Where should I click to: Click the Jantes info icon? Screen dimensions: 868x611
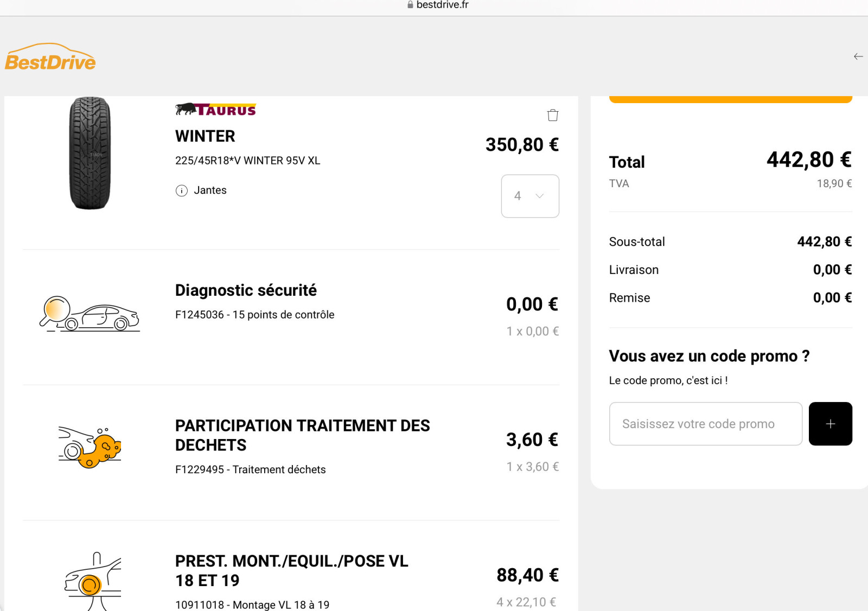[x=181, y=190]
